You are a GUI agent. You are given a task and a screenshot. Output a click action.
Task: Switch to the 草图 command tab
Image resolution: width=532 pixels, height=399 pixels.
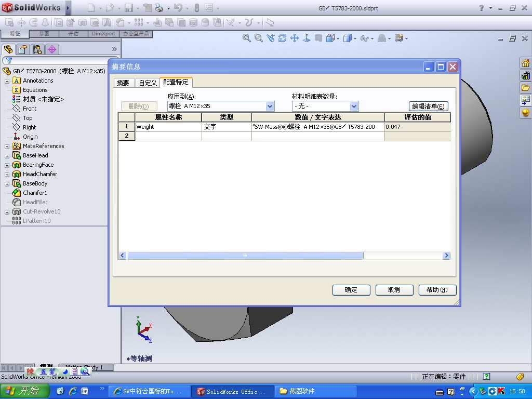44,34
